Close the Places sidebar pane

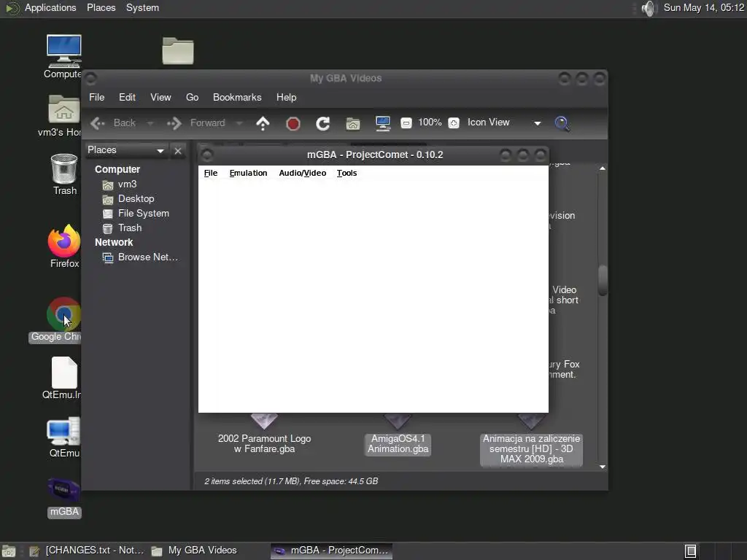(x=178, y=150)
